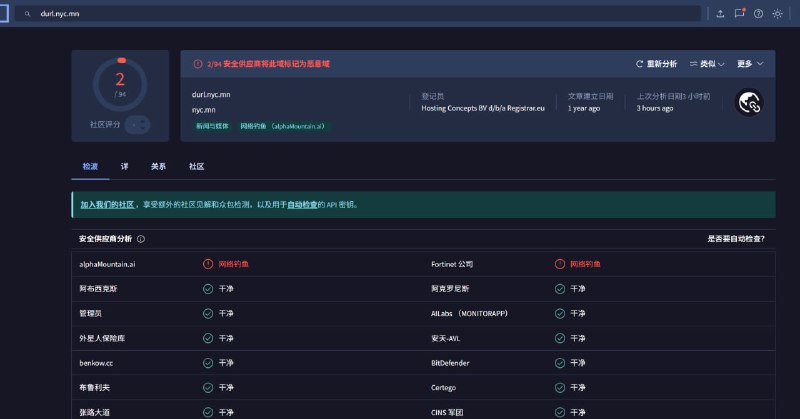Click the clean checkmark icon for 张路大道
Image resolution: width=800 pixels, height=419 pixels.
pos(208,412)
